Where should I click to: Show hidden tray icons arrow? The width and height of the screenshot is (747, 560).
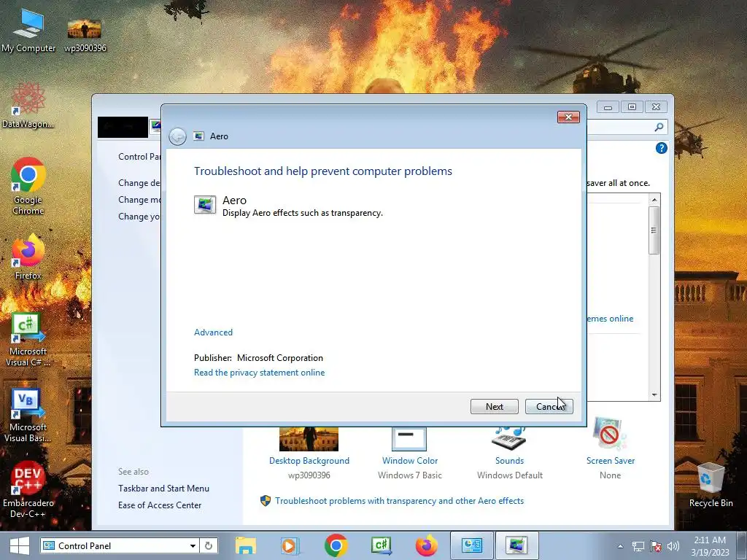(x=620, y=546)
